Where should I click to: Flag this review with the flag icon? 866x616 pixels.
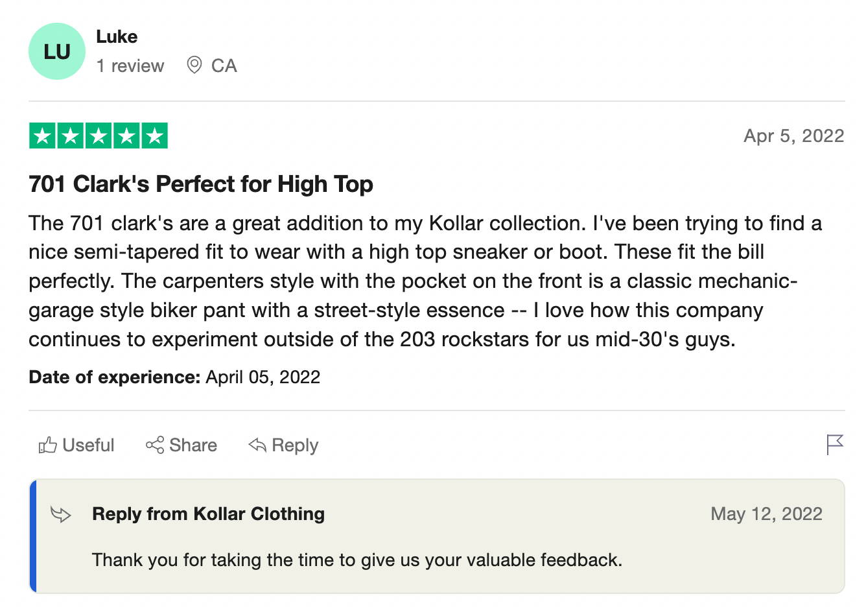coord(835,445)
